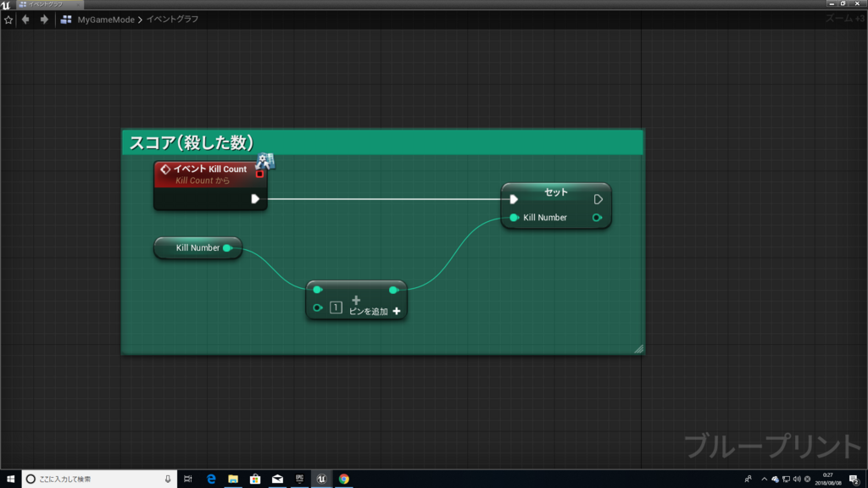Click the red delegate pin on Kill Count event
The image size is (868, 488).
coord(259,174)
